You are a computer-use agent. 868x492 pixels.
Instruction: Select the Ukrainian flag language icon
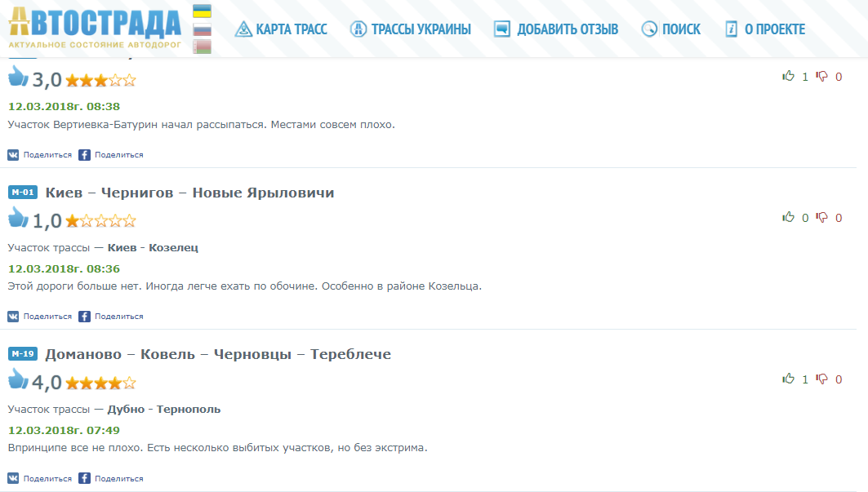pyautogui.click(x=202, y=11)
